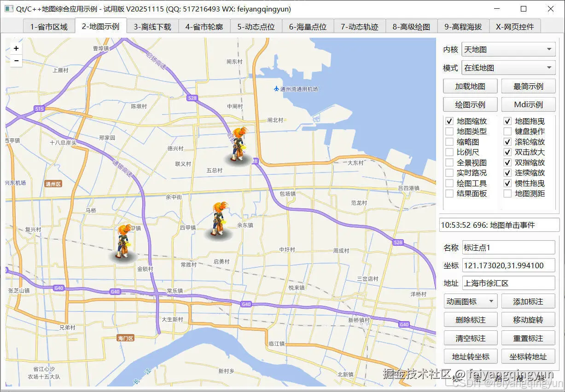Switch to the 4-省市轮廓 tab
This screenshot has height=392, width=565.
tap(204, 27)
